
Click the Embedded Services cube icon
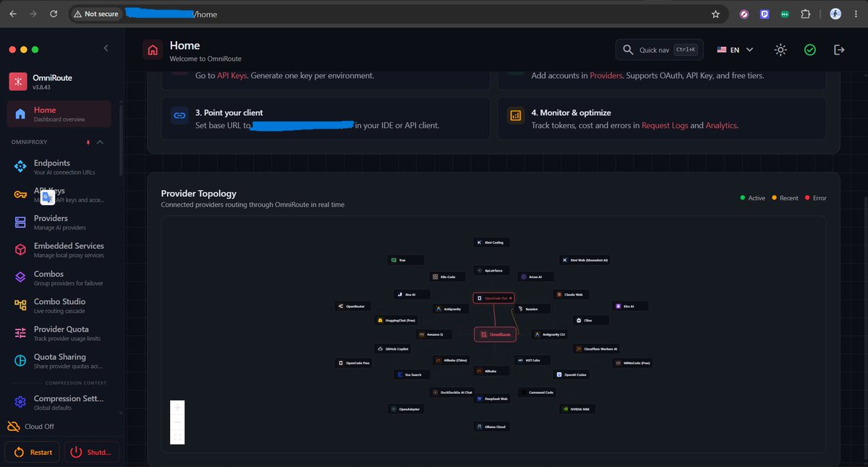(x=20, y=250)
